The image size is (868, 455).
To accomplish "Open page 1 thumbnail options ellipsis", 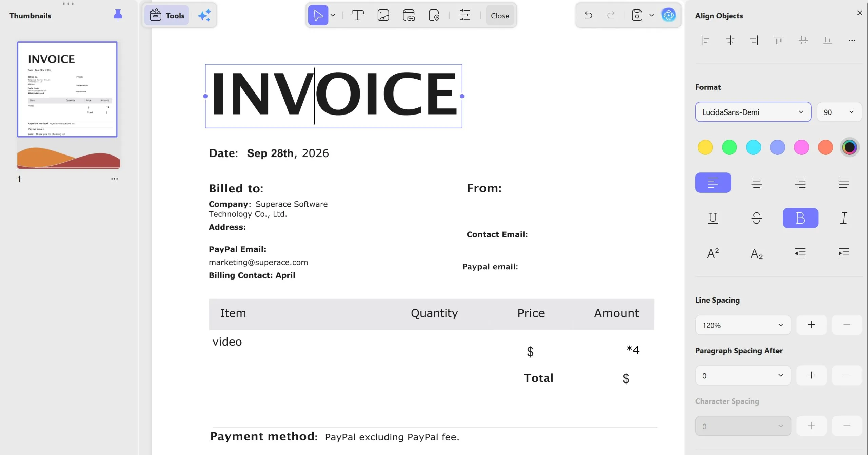I will [115, 179].
